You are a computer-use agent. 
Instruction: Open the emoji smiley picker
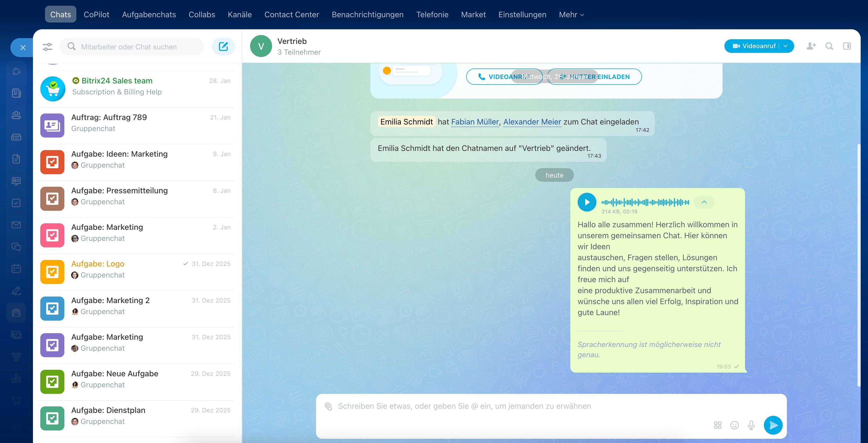pos(735,425)
